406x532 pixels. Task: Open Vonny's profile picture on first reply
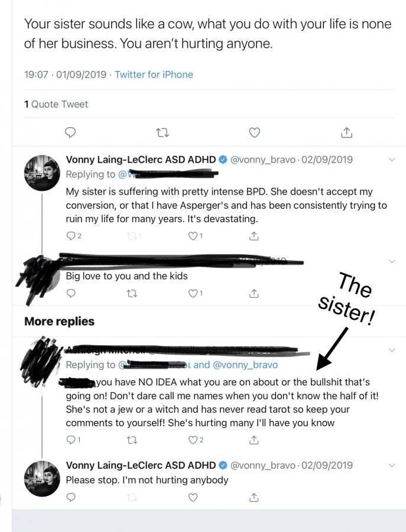pyautogui.click(x=42, y=173)
